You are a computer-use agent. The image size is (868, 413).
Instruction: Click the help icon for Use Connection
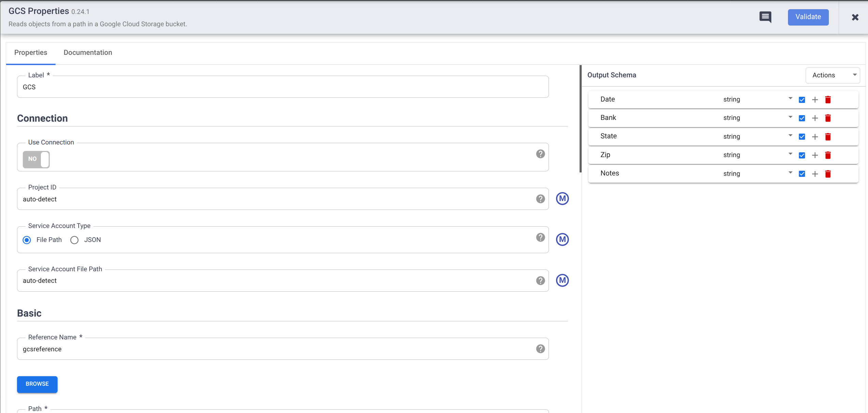[540, 154]
